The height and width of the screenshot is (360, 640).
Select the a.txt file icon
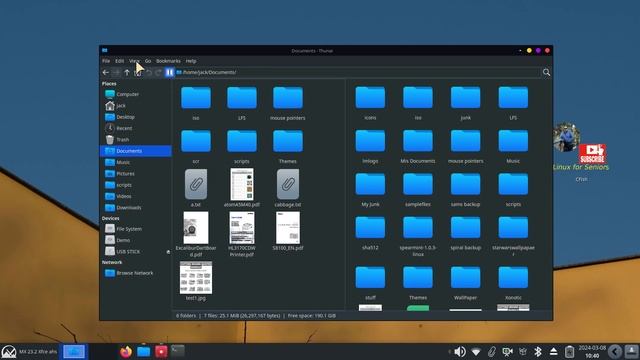click(196, 184)
